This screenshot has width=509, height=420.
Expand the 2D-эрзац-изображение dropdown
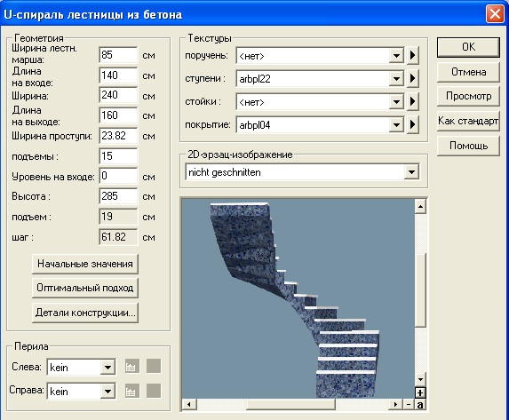click(x=411, y=172)
